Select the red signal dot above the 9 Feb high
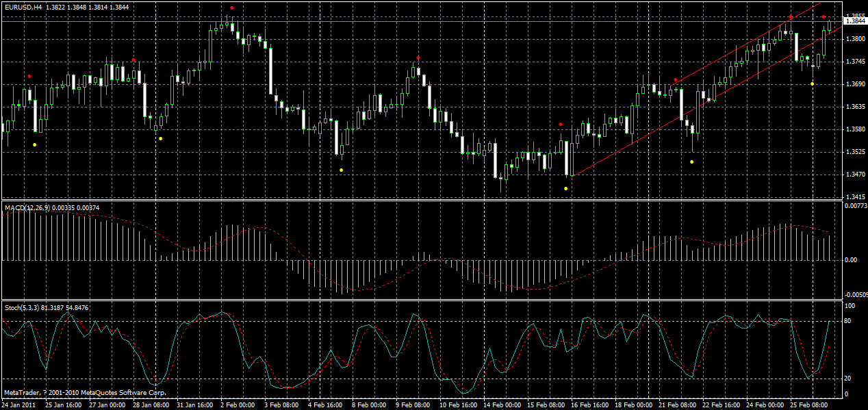Screen dimensions: 868x410 (x=418, y=59)
